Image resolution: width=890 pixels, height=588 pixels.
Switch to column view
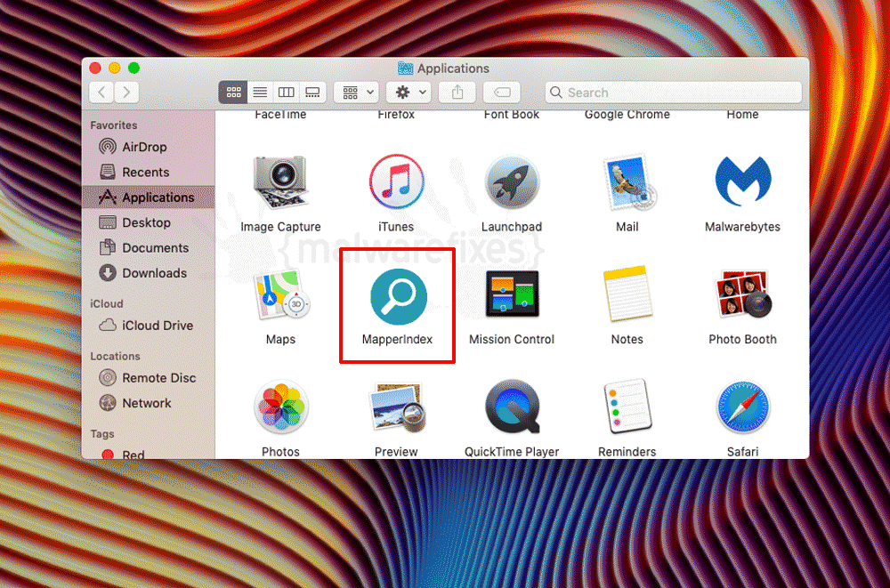[x=286, y=92]
